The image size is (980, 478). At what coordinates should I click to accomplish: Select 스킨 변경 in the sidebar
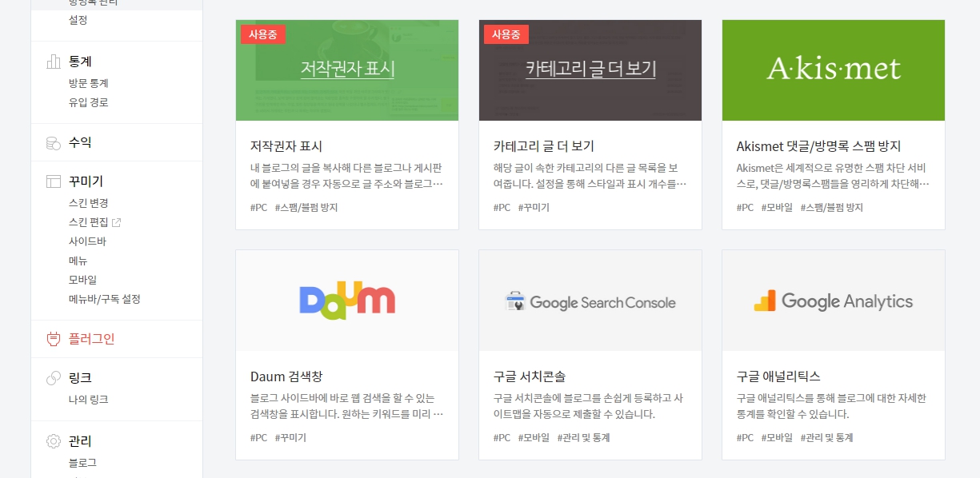point(89,203)
